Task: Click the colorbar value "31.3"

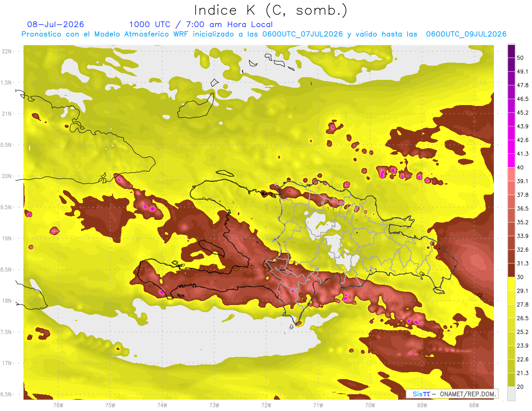Action: click(523, 264)
